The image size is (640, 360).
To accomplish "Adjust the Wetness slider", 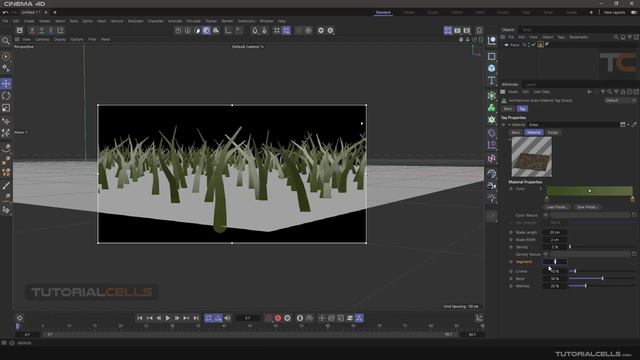I will [x=602, y=286].
